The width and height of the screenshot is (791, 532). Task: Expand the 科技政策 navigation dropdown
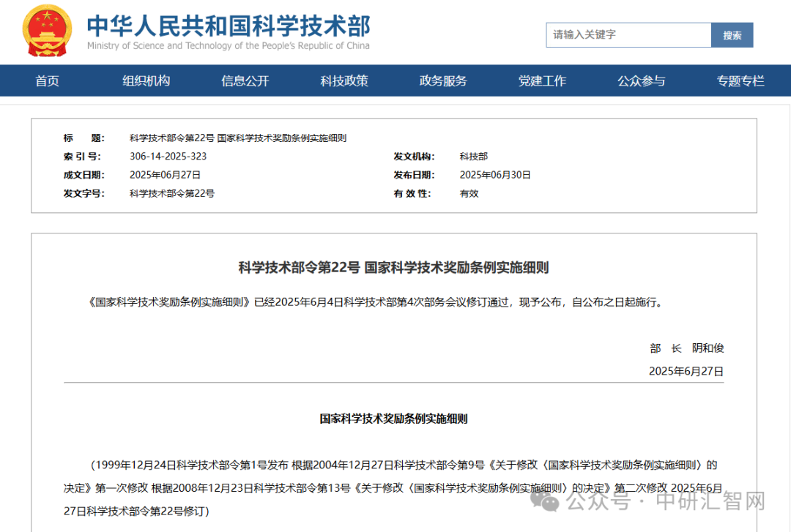pyautogui.click(x=344, y=80)
